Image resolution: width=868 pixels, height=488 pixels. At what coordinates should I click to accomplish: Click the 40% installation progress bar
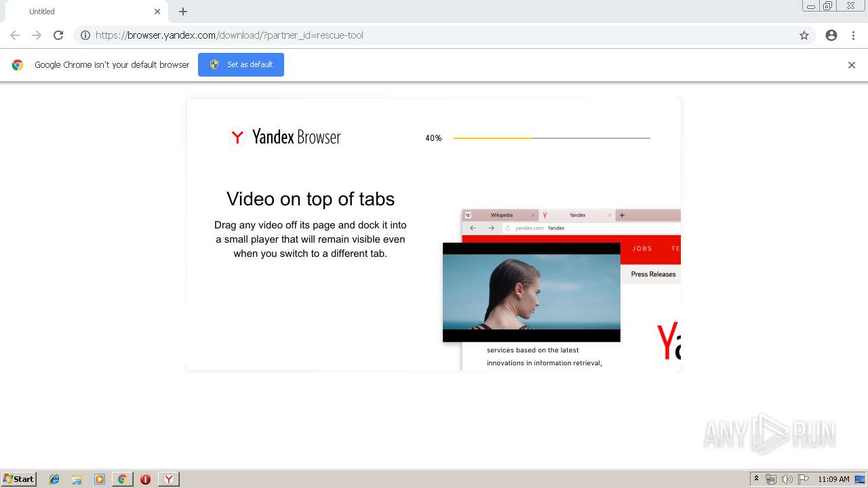tap(551, 138)
